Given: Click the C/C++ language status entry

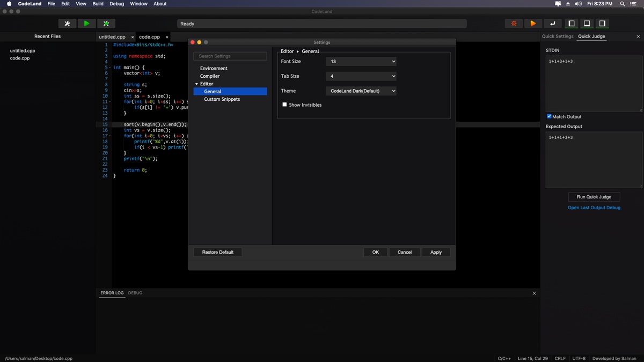Looking at the screenshot, I should (x=504, y=358).
